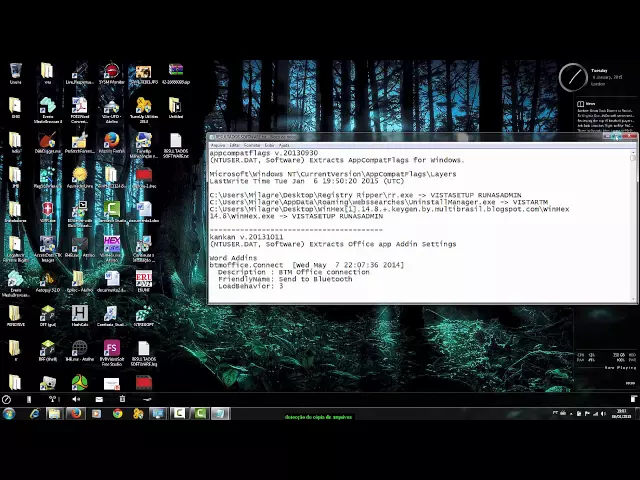640x480 pixels.
Task: Launch the DiskDigger shortcut
Action: pos(48,142)
